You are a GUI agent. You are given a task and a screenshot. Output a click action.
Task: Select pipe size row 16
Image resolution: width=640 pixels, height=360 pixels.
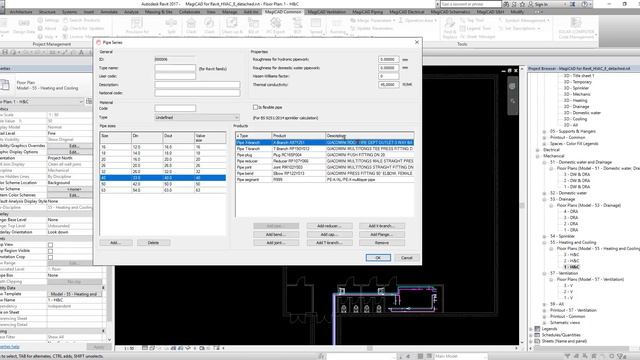pyautogui.click(x=163, y=147)
